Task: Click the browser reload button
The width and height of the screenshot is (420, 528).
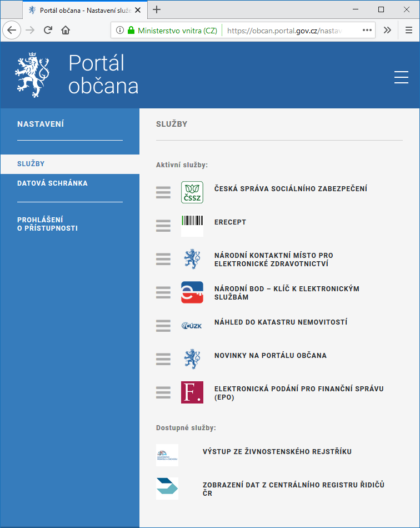Action: [x=48, y=30]
